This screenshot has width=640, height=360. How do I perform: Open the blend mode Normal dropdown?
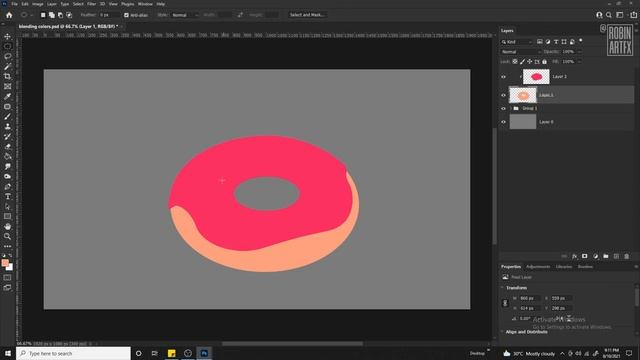[x=521, y=52]
